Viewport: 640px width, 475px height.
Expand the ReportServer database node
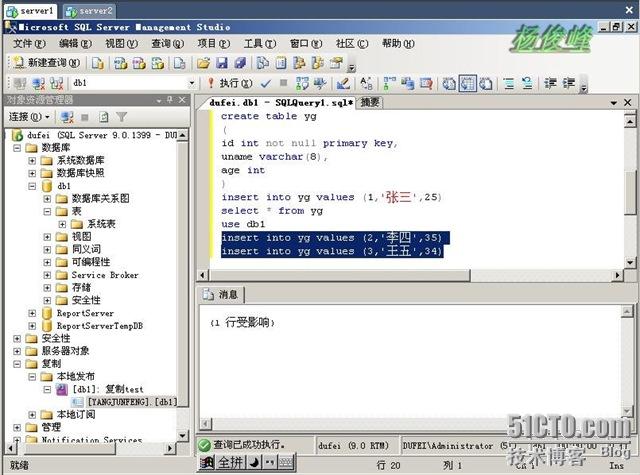coord(32,313)
